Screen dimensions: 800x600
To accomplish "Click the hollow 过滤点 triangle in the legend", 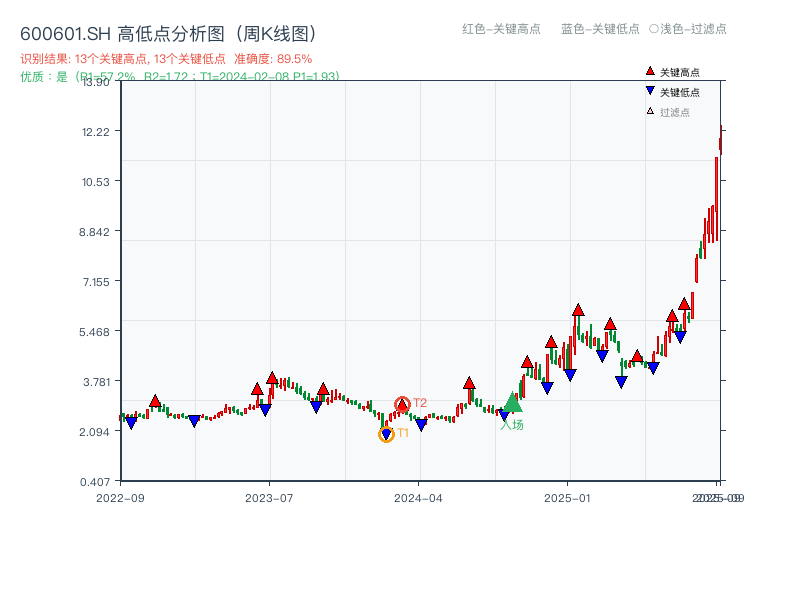I will [650, 111].
